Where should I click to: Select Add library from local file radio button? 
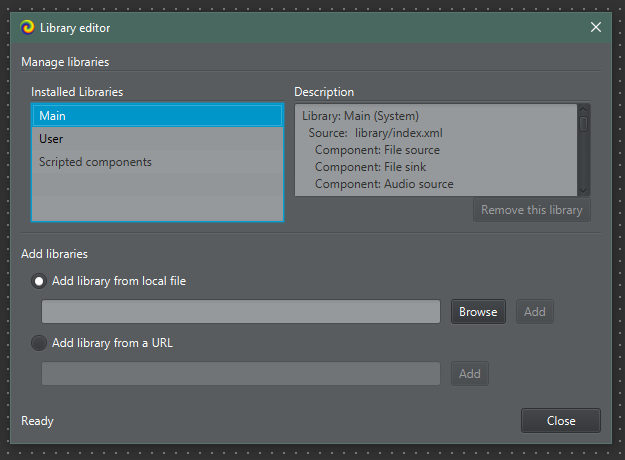pos(39,281)
